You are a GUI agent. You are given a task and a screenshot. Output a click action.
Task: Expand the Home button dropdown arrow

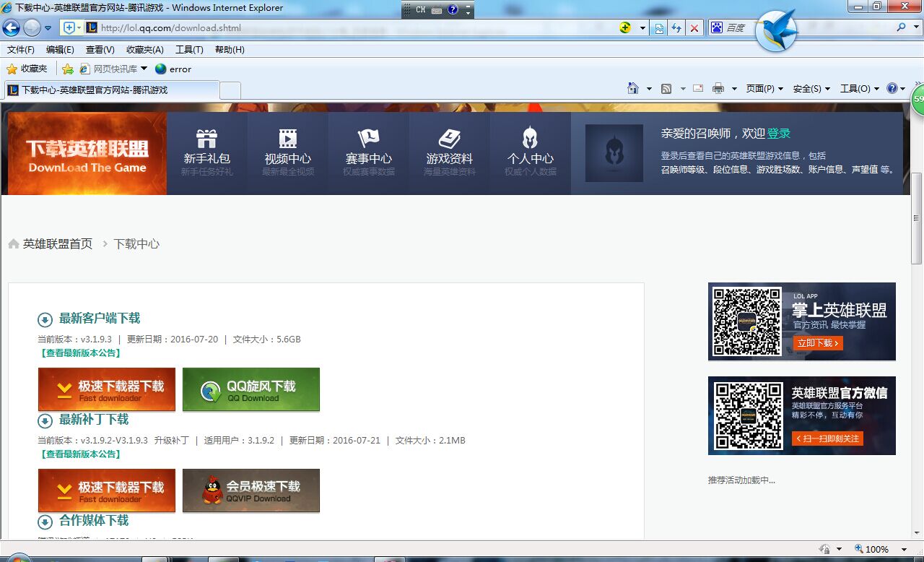[x=649, y=89]
